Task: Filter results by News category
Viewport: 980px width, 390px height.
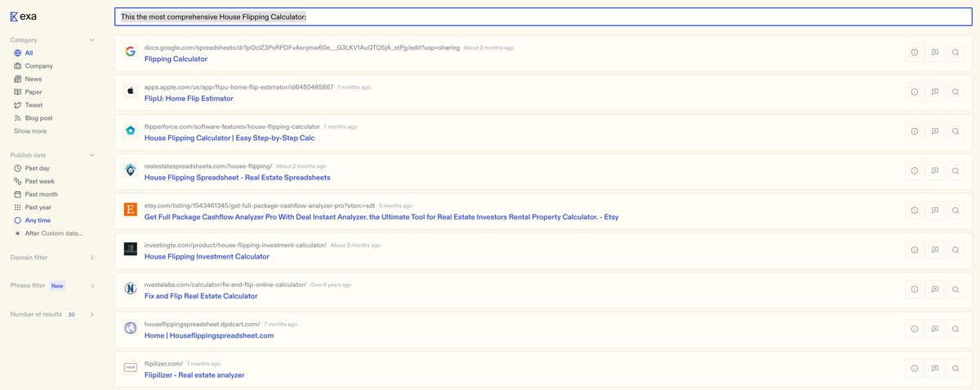Action: 28,79
